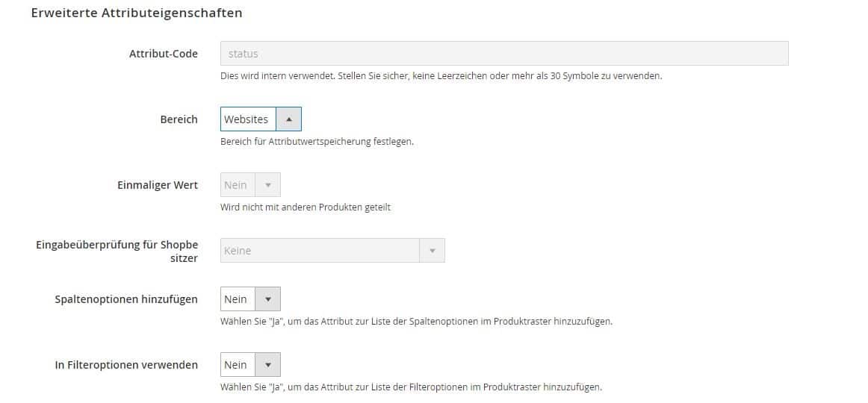Click the Erweiterte Attributeigenschaften section heading
The height and width of the screenshot is (403, 868).
pos(137,13)
